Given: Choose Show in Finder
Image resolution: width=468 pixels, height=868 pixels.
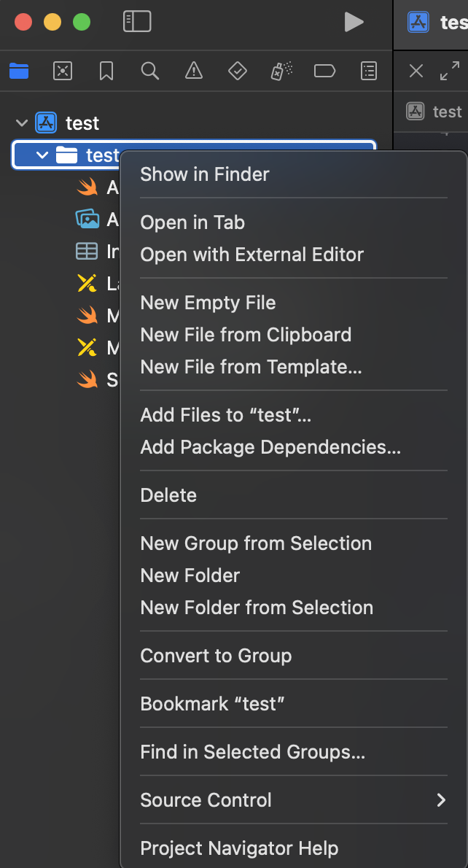Looking at the screenshot, I should [x=205, y=174].
